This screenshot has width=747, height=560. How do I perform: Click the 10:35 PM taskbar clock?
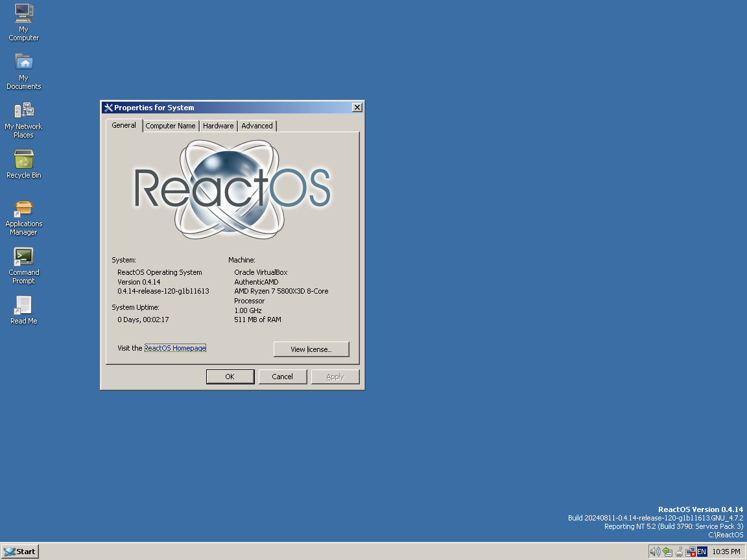(x=726, y=552)
